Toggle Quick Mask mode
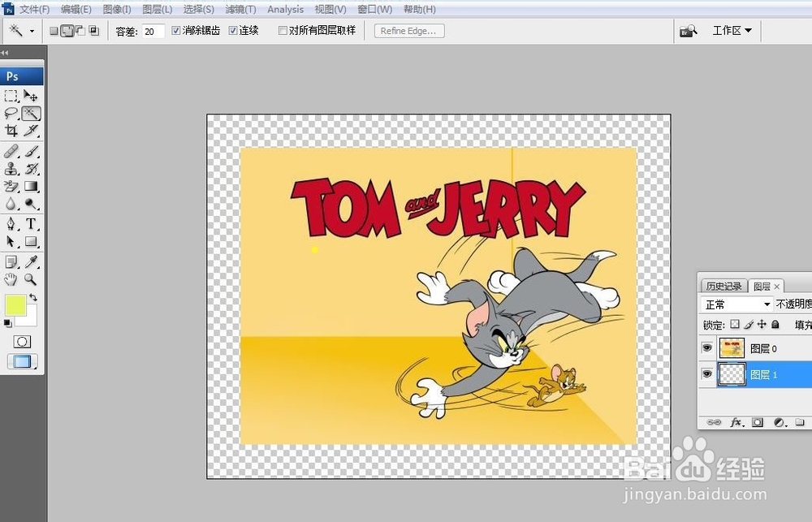Image resolution: width=812 pixels, height=522 pixels. 22,342
